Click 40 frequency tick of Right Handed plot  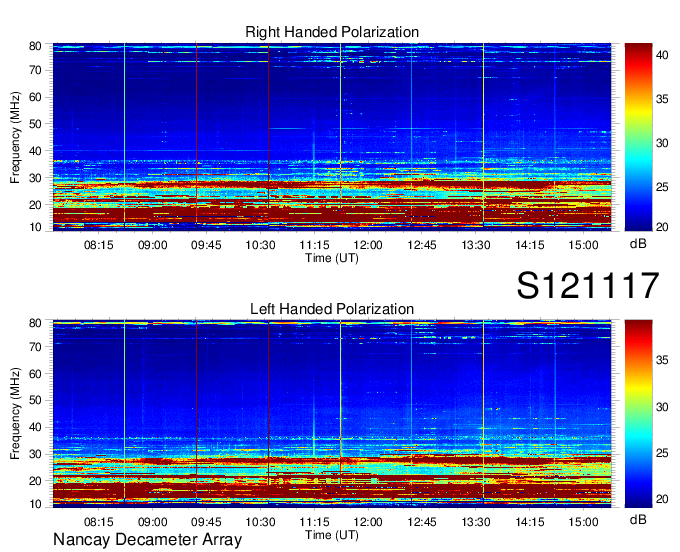click(35, 151)
